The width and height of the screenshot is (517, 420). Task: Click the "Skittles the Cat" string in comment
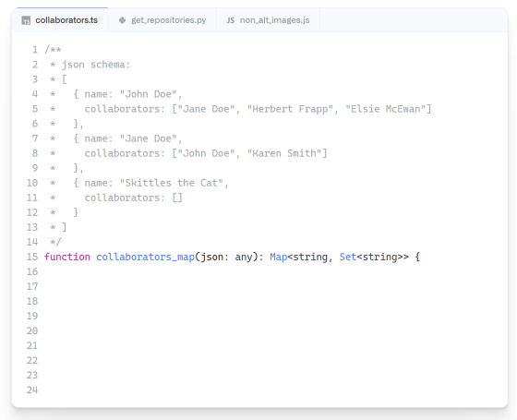172,183
